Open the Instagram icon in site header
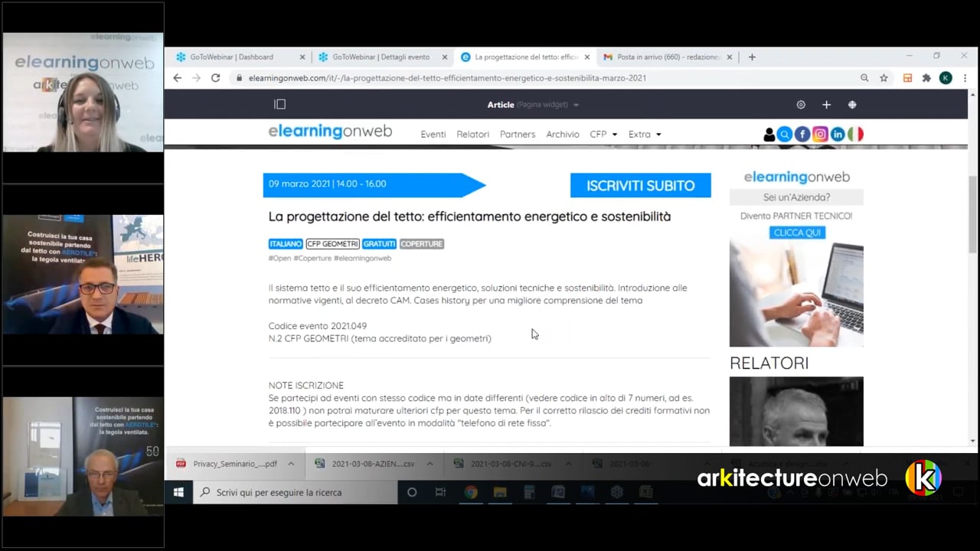 (x=820, y=135)
